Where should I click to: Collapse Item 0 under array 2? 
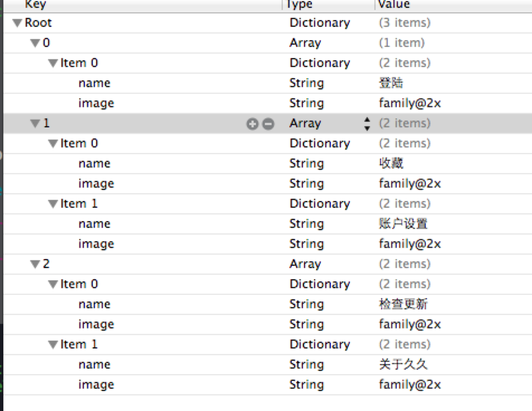53,284
